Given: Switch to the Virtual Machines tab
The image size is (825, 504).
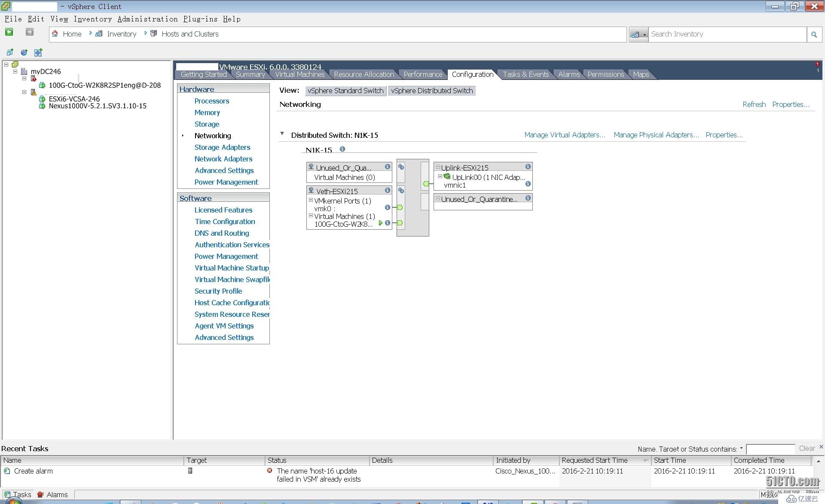Looking at the screenshot, I should (x=300, y=74).
